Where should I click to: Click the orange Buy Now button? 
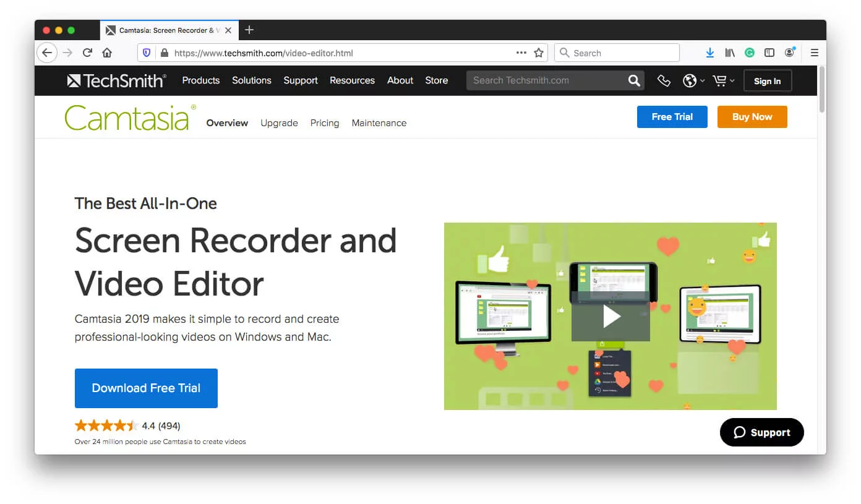coord(752,117)
